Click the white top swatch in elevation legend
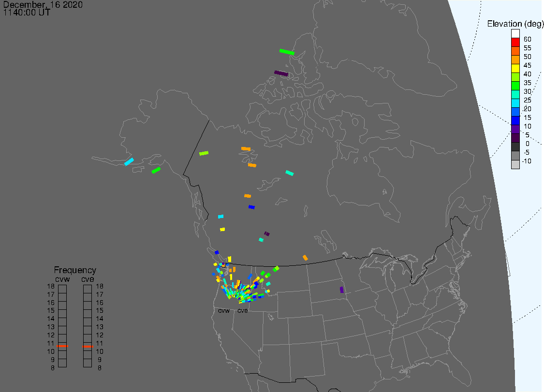Screen dimensions: 544x392 pyautogui.click(x=515, y=34)
